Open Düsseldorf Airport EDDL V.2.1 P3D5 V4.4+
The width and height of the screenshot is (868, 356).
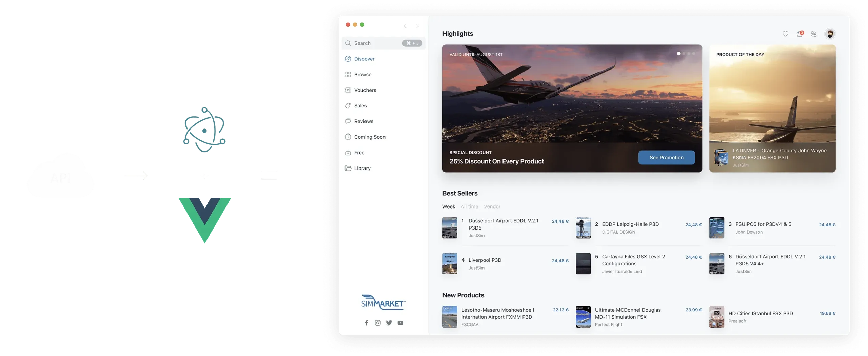772,263
